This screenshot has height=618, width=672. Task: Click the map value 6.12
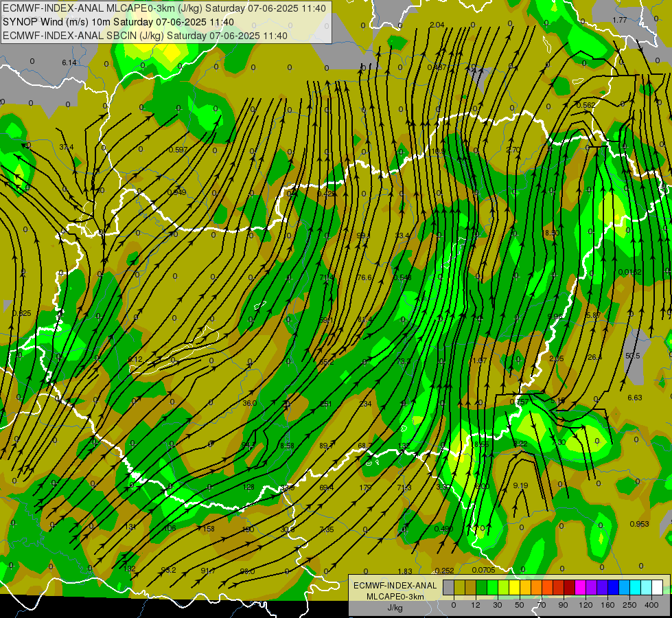click(x=135, y=359)
